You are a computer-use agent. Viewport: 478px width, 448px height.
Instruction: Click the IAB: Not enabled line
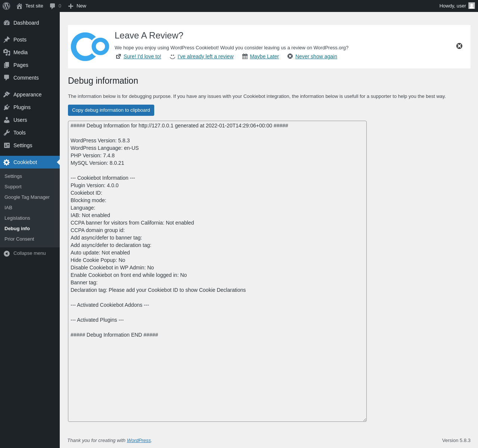90,215
